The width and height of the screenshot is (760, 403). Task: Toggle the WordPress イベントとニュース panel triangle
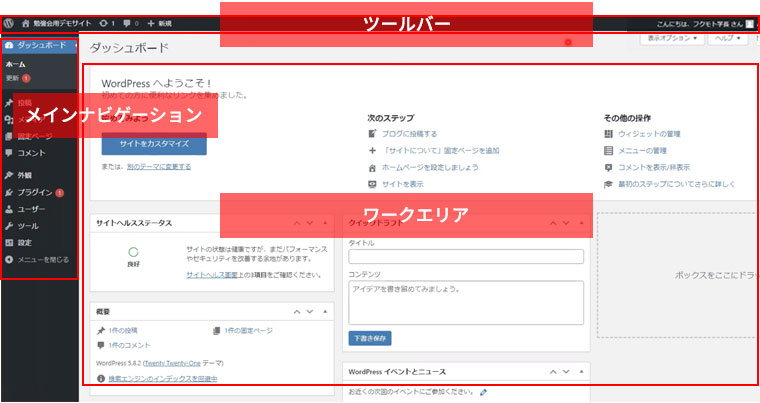point(581,372)
